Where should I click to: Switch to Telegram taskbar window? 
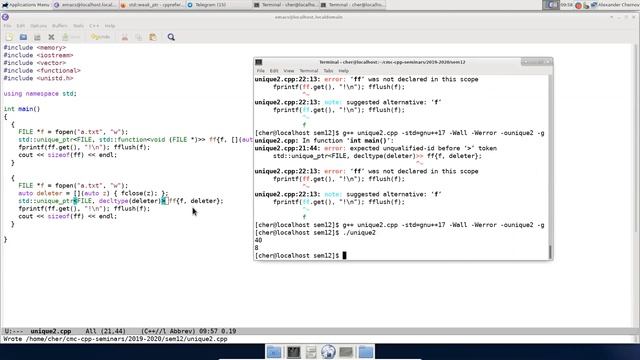coord(219,5)
